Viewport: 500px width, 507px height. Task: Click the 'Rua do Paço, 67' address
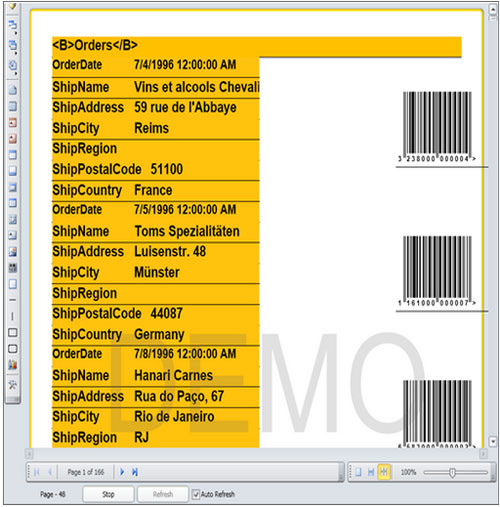[x=179, y=396]
